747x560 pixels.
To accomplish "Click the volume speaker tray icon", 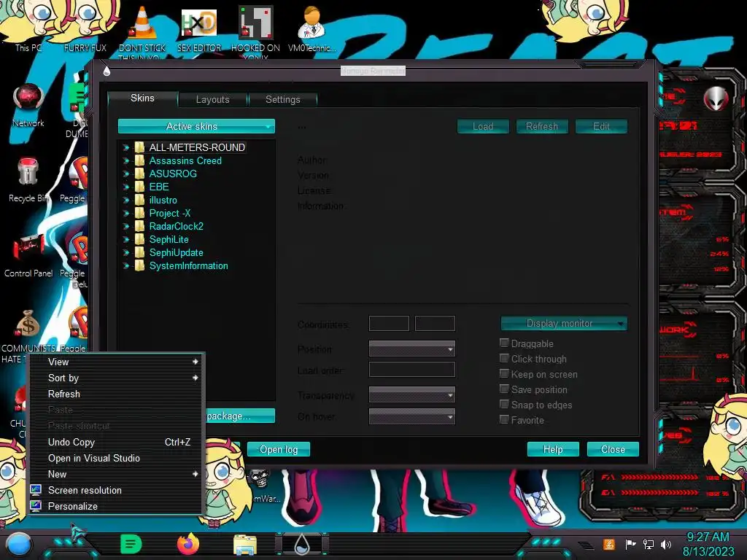I will tap(666, 544).
